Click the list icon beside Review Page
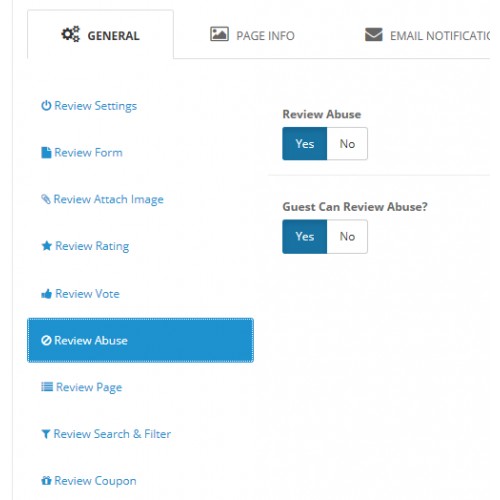 47,387
